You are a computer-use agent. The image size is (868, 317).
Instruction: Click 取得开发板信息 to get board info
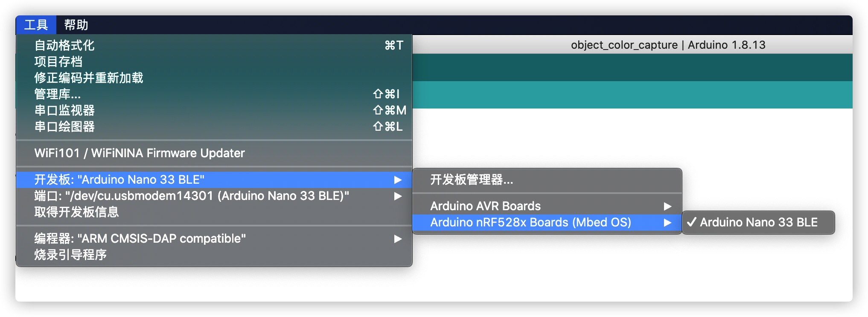click(x=214, y=212)
